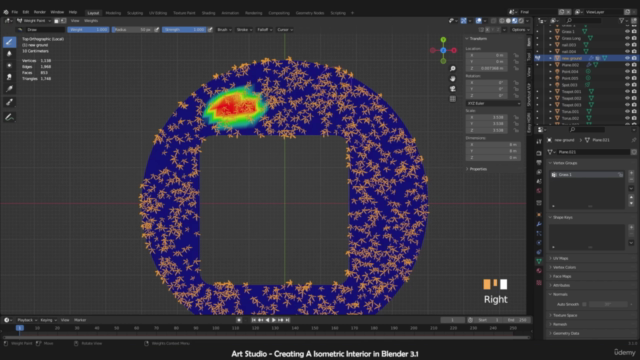This screenshot has height=360, width=640.
Task: Open XYZ Euler rotation mode dropdown
Action: tap(493, 104)
